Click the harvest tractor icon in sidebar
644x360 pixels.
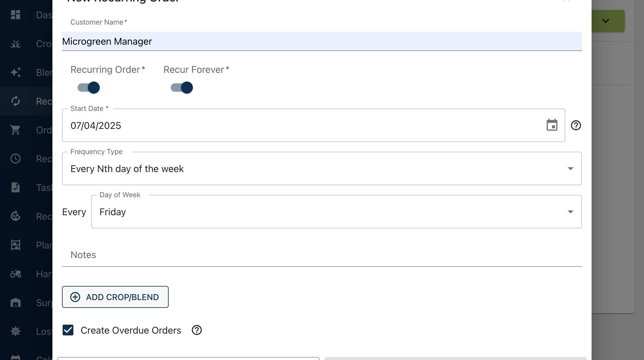pos(16,274)
